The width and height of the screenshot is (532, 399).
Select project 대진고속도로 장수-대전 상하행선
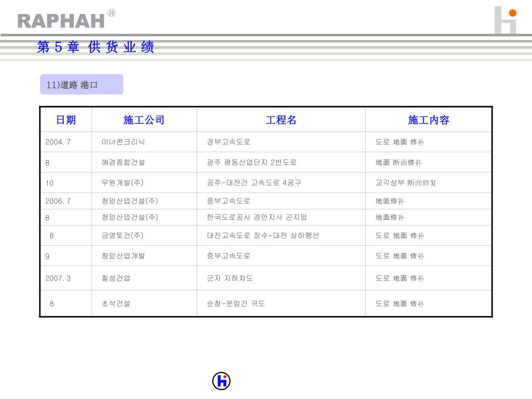[x=263, y=235]
